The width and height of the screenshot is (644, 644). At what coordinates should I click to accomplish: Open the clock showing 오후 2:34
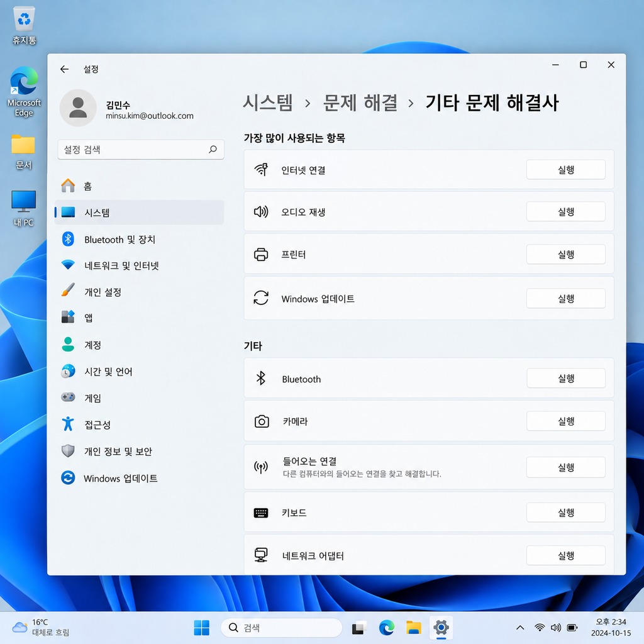coord(611,628)
